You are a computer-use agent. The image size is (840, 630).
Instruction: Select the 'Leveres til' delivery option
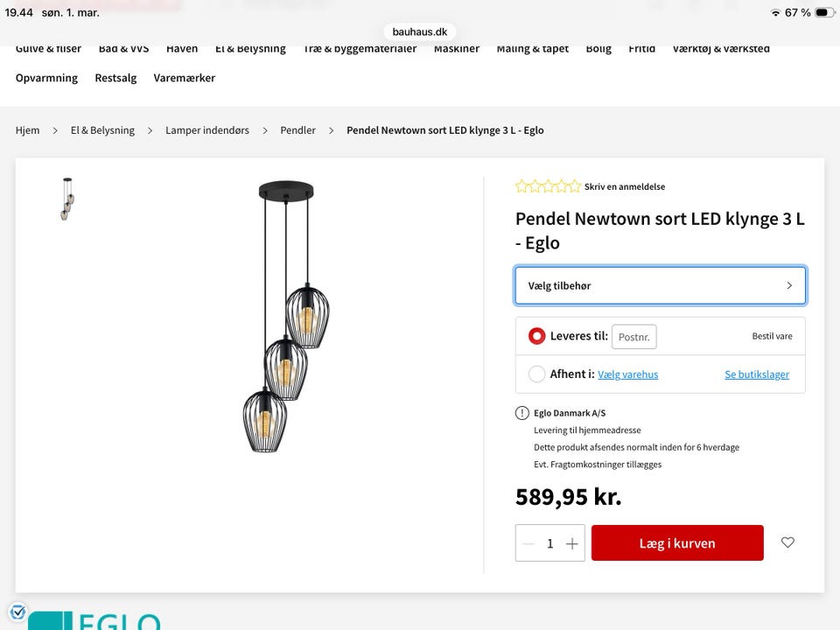coord(536,336)
